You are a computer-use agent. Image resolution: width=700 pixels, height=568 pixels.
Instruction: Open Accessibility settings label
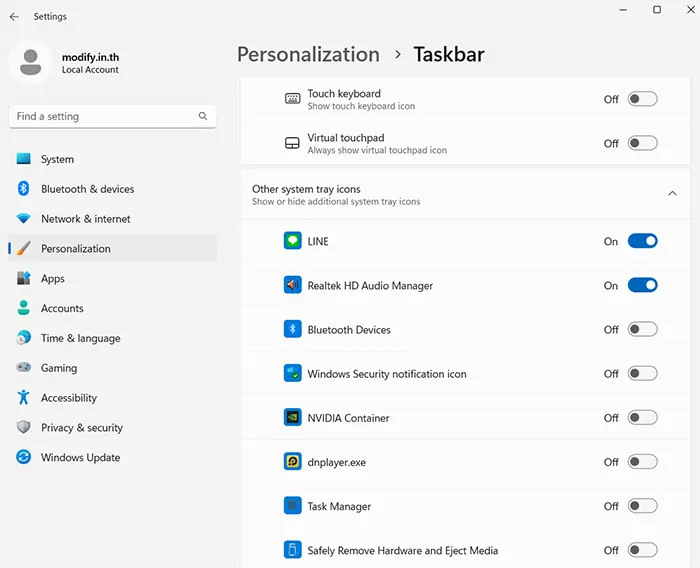click(69, 398)
